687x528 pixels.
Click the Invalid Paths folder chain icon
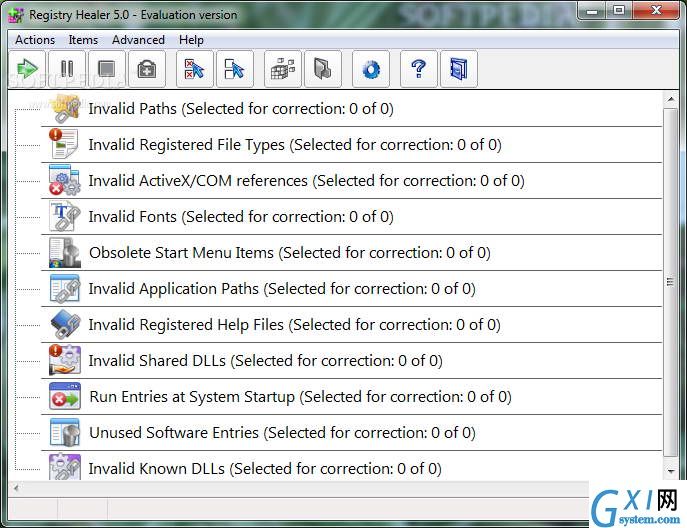(x=65, y=109)
